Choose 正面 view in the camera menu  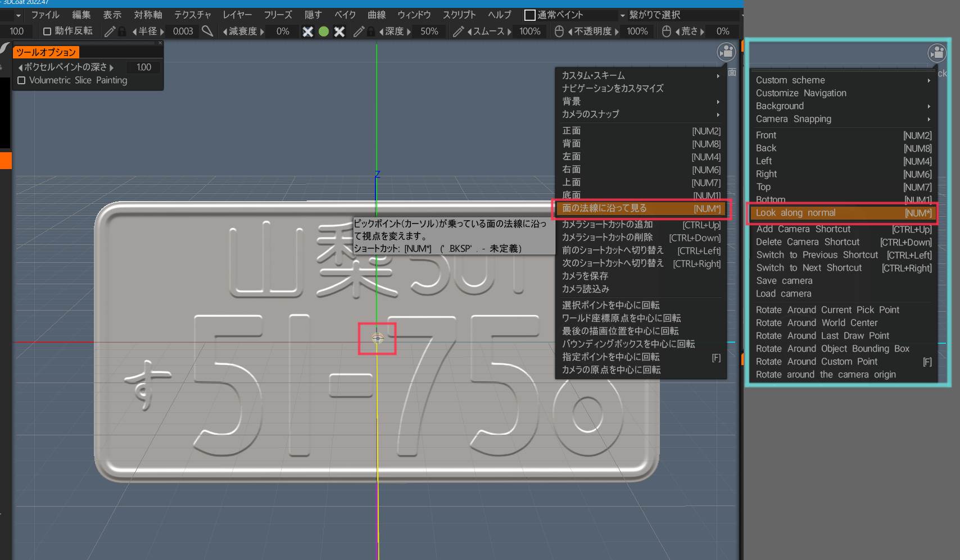pos(641,131)
